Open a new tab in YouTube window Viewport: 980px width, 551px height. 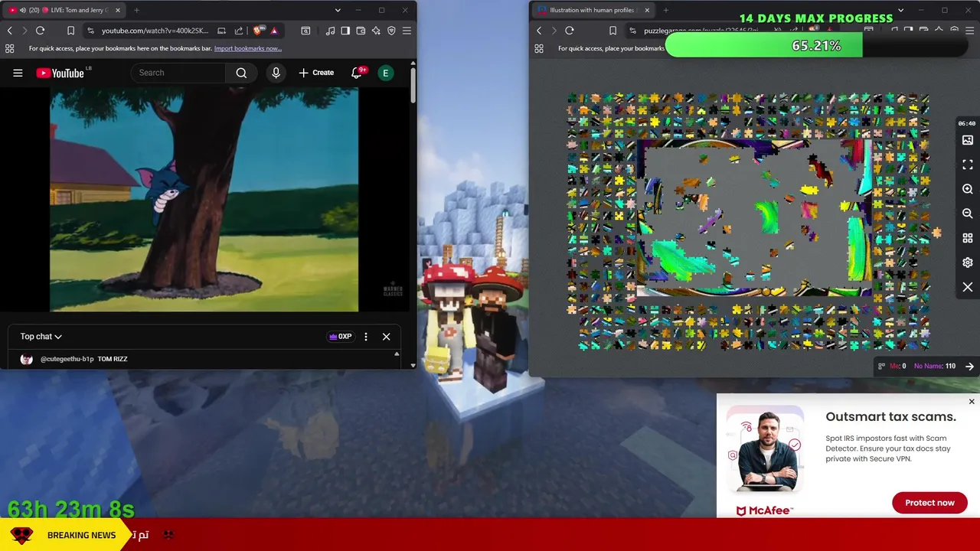[136, 10]
